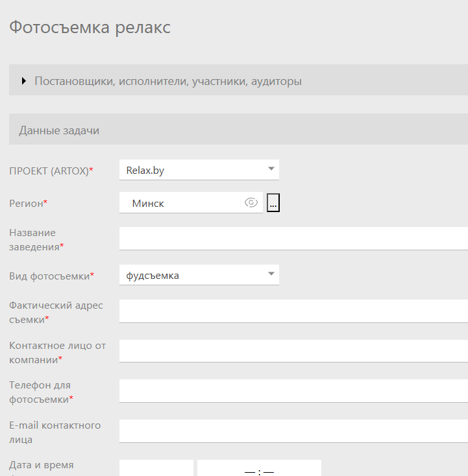The height and width of the screenshot is (476, 468).
Task: Click the Постановщики, исполнители, участники, аудиторы label
Action: click(x=168, y=81)
